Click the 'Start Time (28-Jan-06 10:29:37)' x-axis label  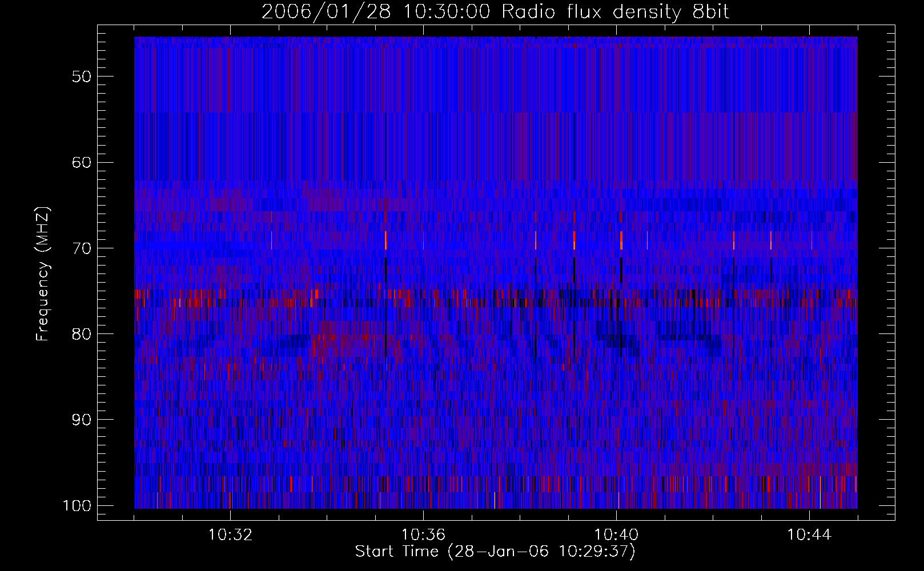pyautogui.click(x=495, y=552)
